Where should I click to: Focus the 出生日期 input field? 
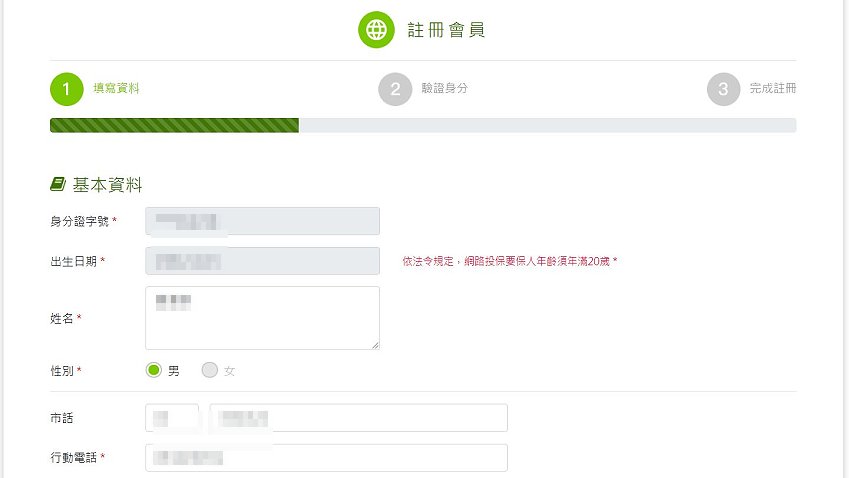[262, 261]
